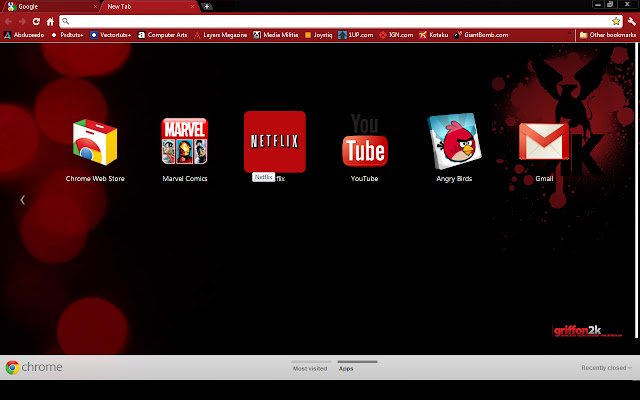Click the Gmail label text
The height and width of the screenshot is (400, 640).
pyautogui.click(x=544, y=178)
